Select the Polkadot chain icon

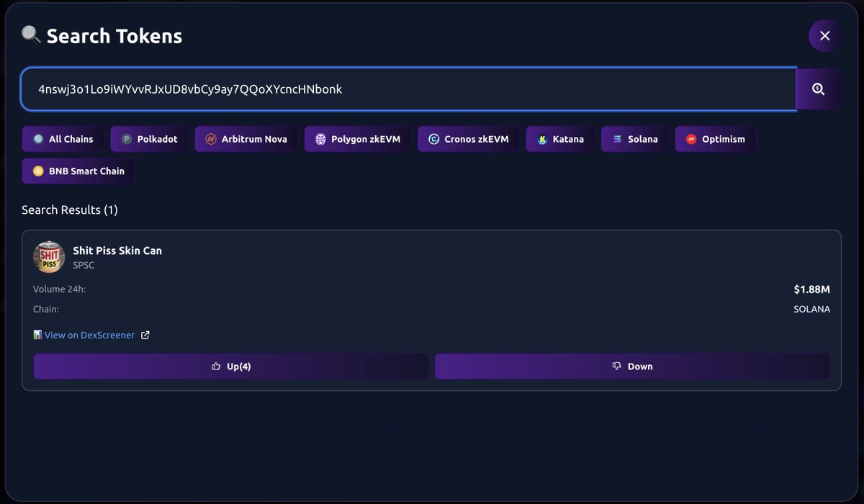pyautogui.click(x=128, y=138)
